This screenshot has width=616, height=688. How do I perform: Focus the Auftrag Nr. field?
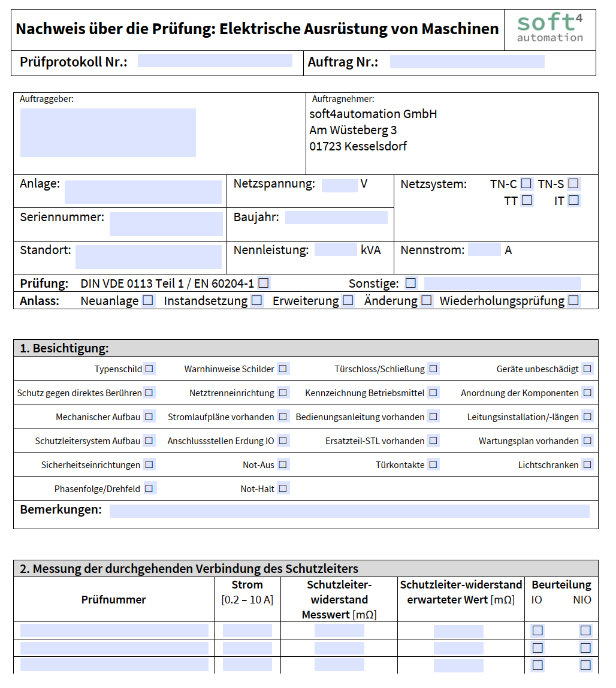[x=467, y=62]
